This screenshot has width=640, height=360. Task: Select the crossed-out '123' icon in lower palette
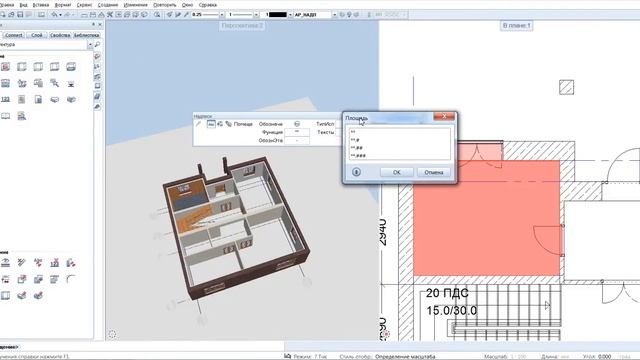click(x=55, y=263)
